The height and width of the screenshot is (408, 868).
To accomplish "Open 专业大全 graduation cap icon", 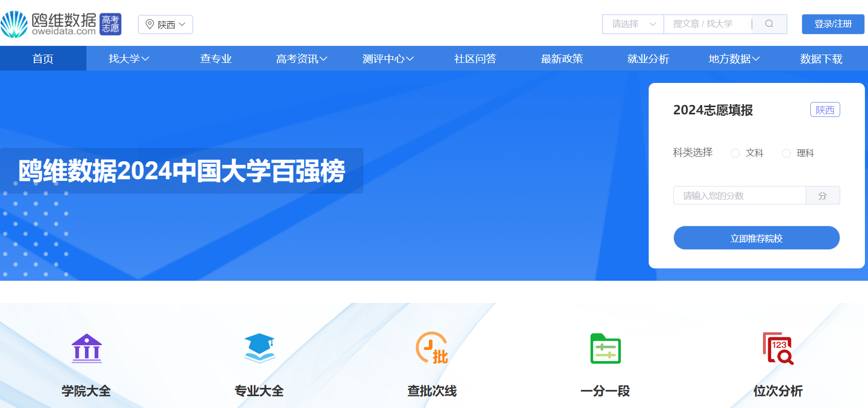I will point(259,348).
